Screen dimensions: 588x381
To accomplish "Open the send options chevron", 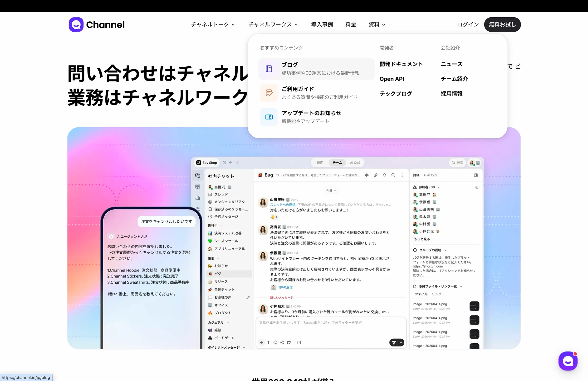I will (x=401, y=342).
